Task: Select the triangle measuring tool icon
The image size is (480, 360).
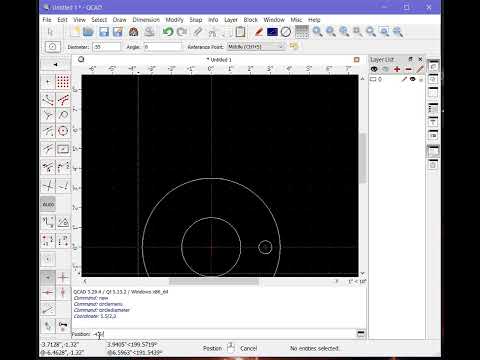Action: pyautogui.click(x=63, y=222)
